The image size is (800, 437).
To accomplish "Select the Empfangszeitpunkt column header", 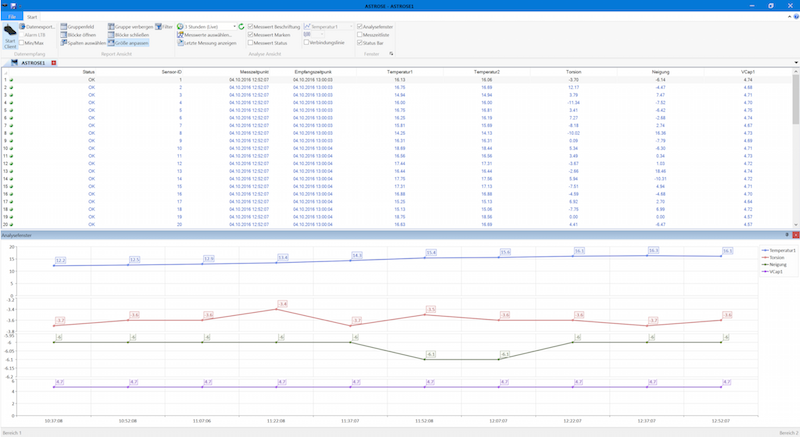I will [313, 72].
